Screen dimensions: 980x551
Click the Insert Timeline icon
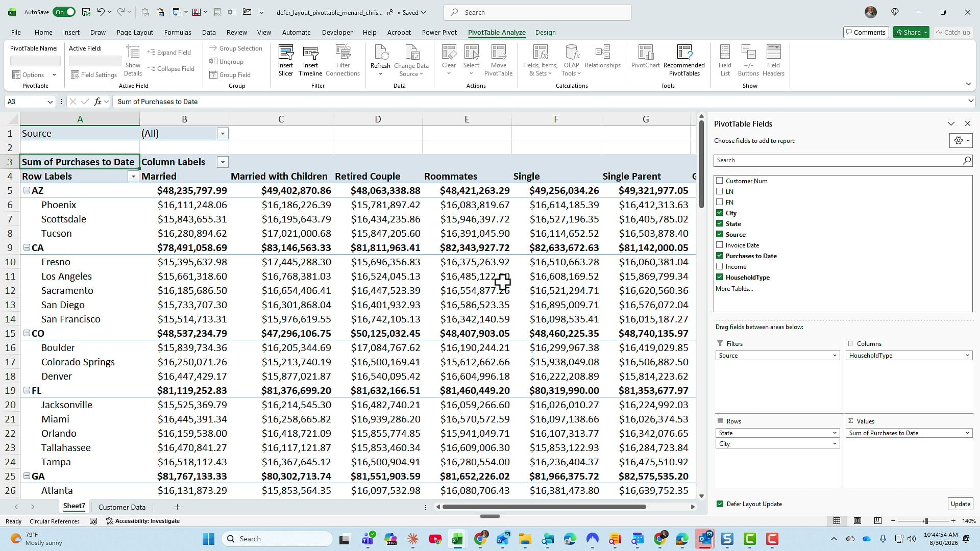pos(310,60)
